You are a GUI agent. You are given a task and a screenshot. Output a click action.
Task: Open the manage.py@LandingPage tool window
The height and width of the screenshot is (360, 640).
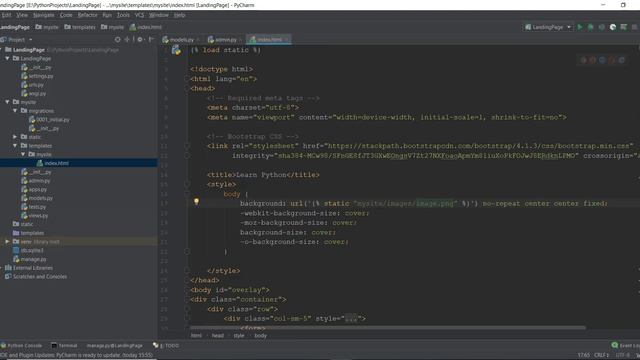(x=114, y=345)
